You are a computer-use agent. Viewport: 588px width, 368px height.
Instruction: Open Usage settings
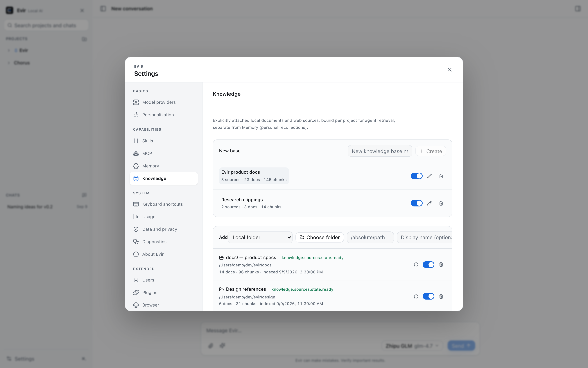(164, 217)
